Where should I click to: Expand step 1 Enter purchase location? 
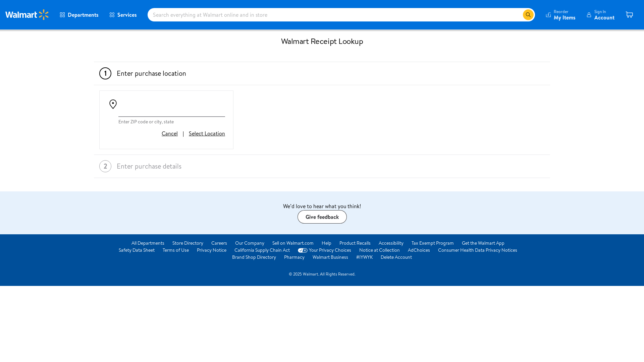[x=322, y=73]
